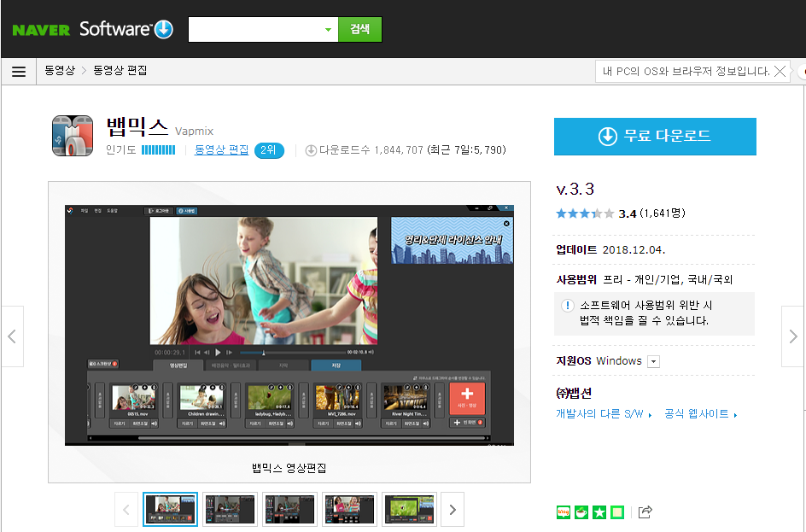Click the share export arrow icon
The image size is (806, 532).
tap(645, 512)
